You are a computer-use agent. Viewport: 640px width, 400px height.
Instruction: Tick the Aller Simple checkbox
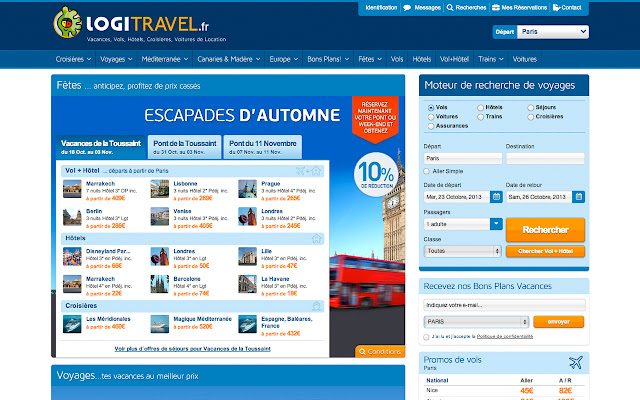(x=427, y=171)
